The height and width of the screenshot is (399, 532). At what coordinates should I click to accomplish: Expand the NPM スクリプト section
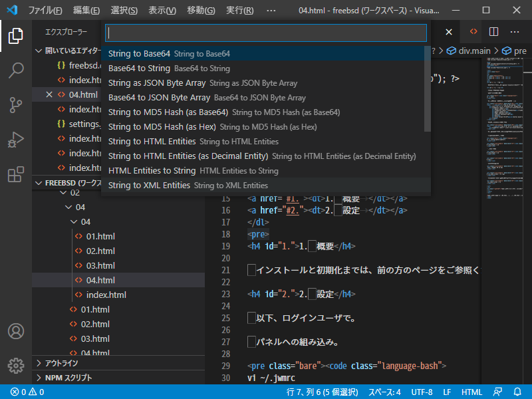(x=119, y=378)
